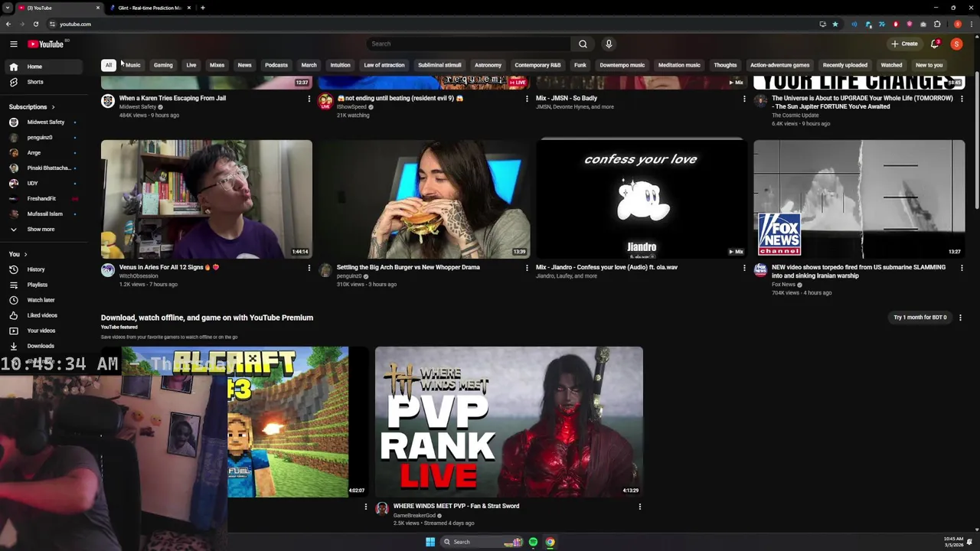980x551 pixels.
Task: Open Shorts from the sidebar
Action: pos(35,82)
